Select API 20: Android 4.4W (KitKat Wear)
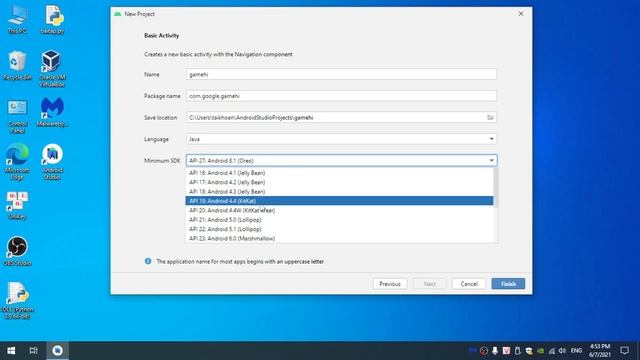The height and width of the screenshot is (360, 640). (339, 210)
